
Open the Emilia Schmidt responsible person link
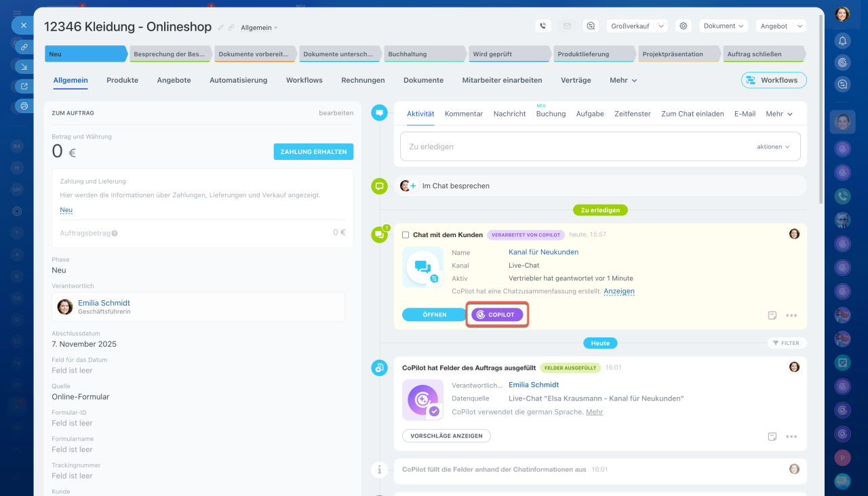[104, 303]
